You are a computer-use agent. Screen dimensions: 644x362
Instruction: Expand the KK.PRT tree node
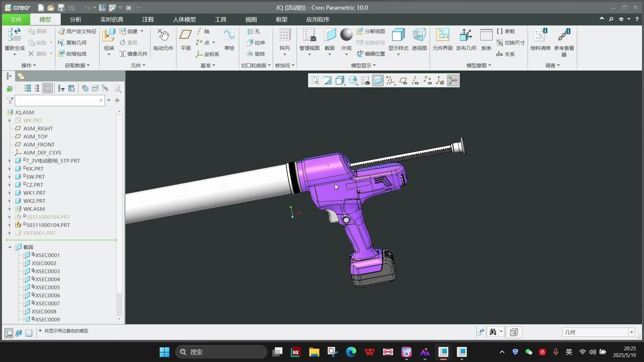[x=9, y=169]
